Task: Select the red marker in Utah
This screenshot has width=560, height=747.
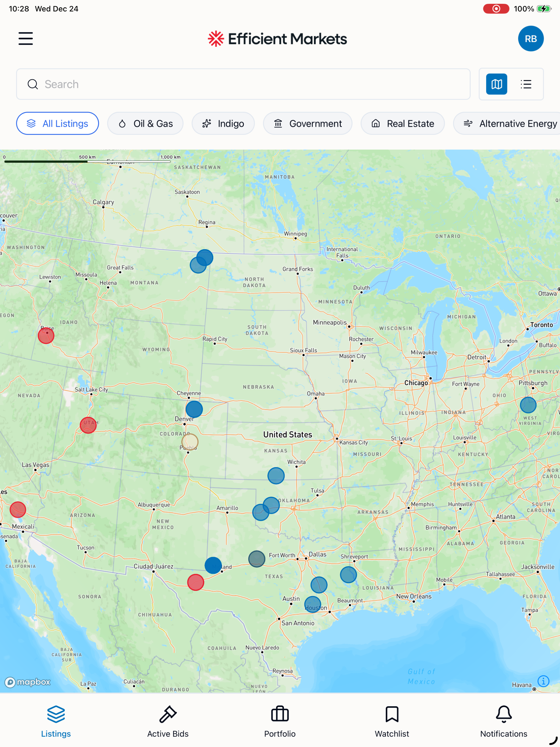Action: coord(88,425)
